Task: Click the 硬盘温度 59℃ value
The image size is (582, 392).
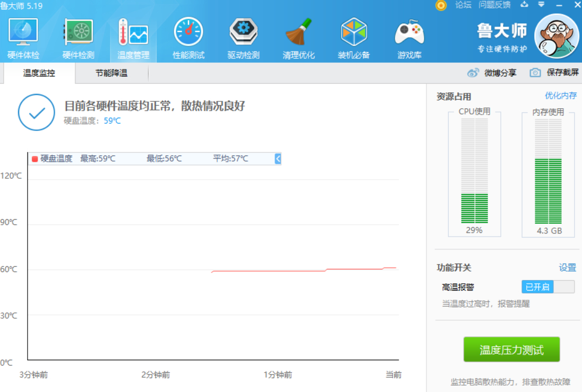Action: click(112, 121)
